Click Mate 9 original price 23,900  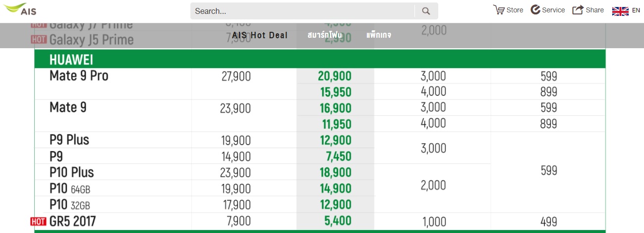click(x=235, y=108)
